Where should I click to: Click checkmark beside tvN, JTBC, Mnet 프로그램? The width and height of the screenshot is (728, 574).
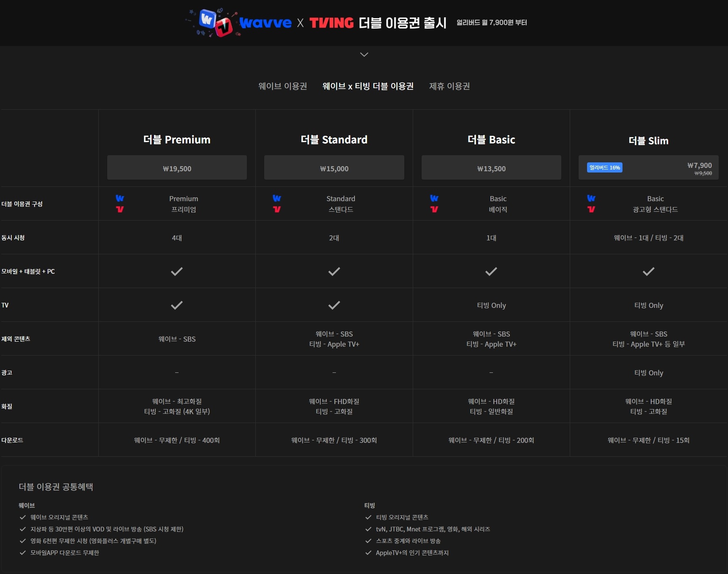[368, 529]
